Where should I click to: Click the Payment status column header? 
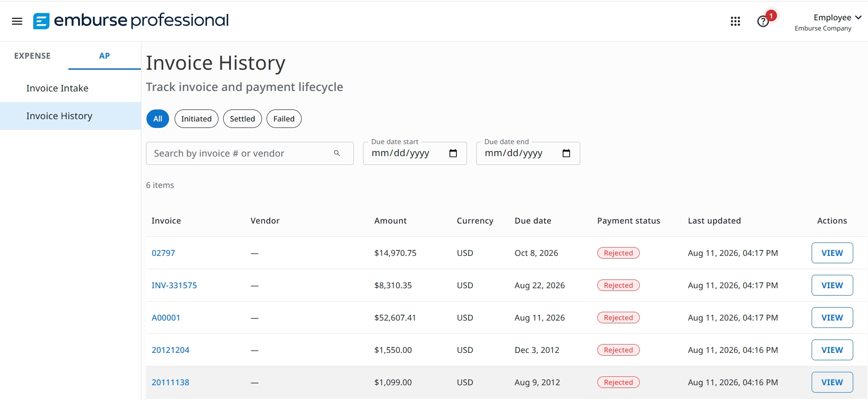click(x=629, y=221)
